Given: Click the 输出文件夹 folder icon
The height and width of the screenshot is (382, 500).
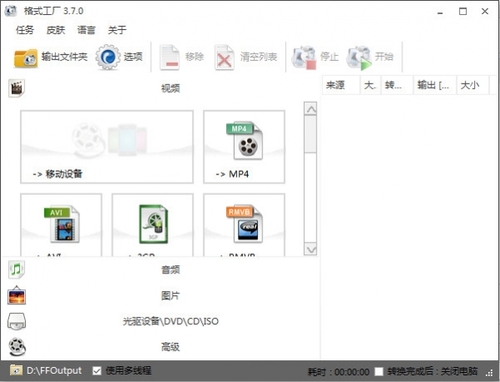Looking at the screenshot, I should point(26,58).
